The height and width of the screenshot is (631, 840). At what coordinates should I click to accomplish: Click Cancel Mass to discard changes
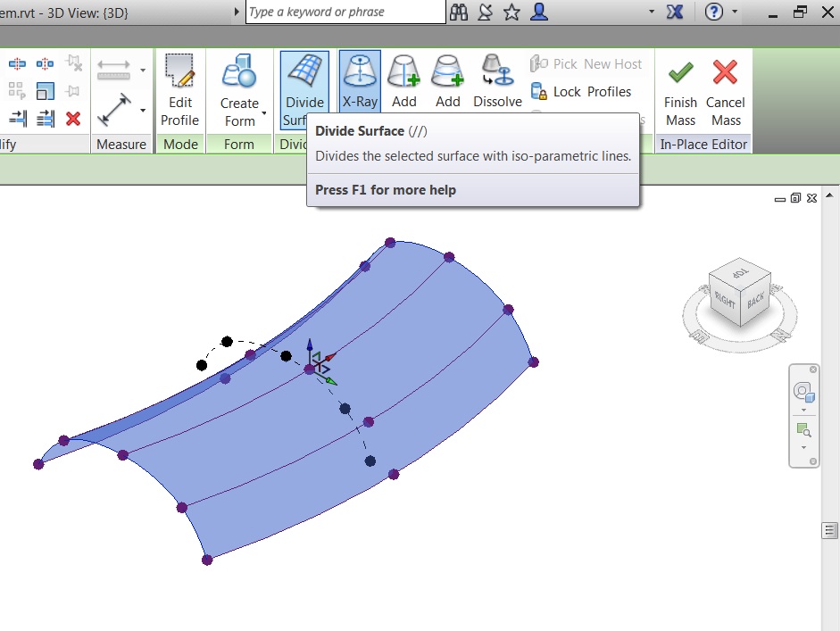(x=725, y=85)
